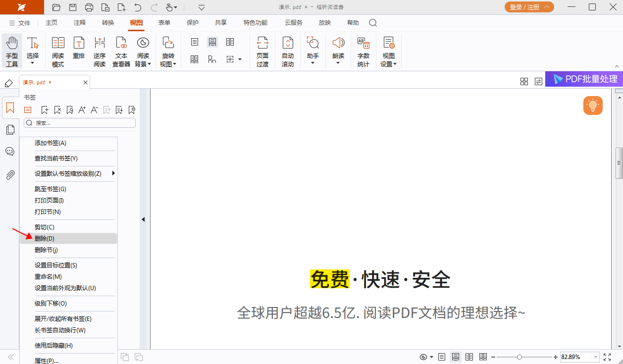Decrease bookmark font size (A-)
Viewport: 623px width, 364px height.
pos(94,110)
